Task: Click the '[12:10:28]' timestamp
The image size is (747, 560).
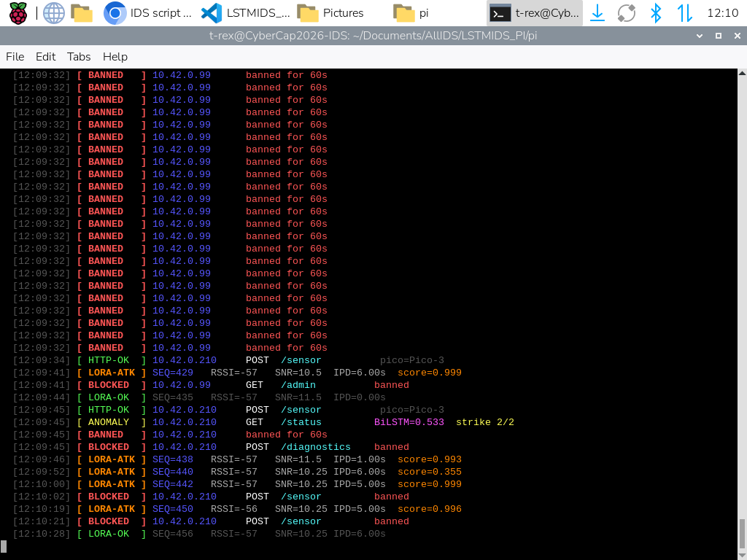Action: 42,534
